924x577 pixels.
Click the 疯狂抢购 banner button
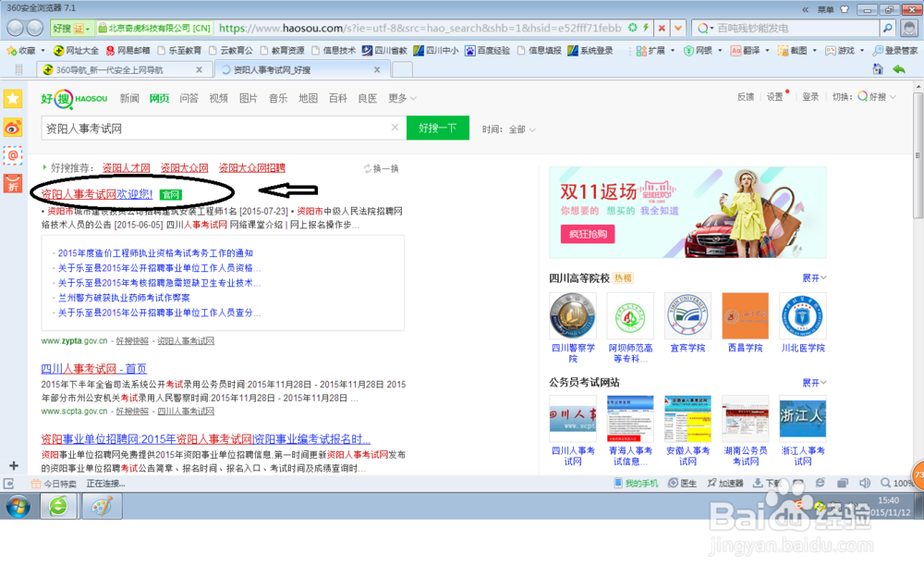pos(588,234)
